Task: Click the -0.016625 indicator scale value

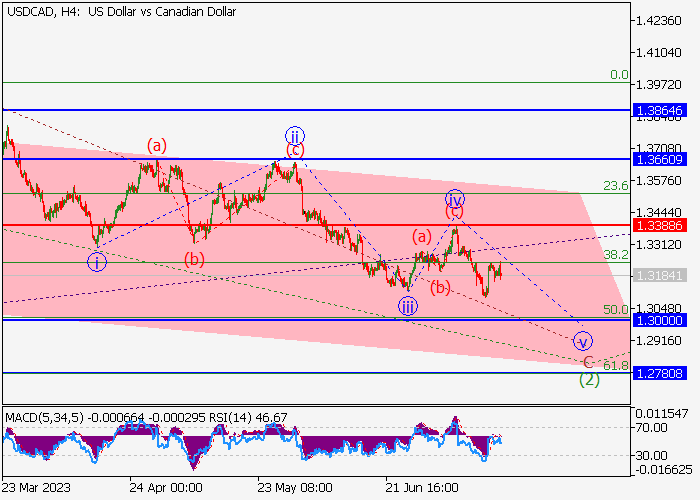Action: (663, 470)
